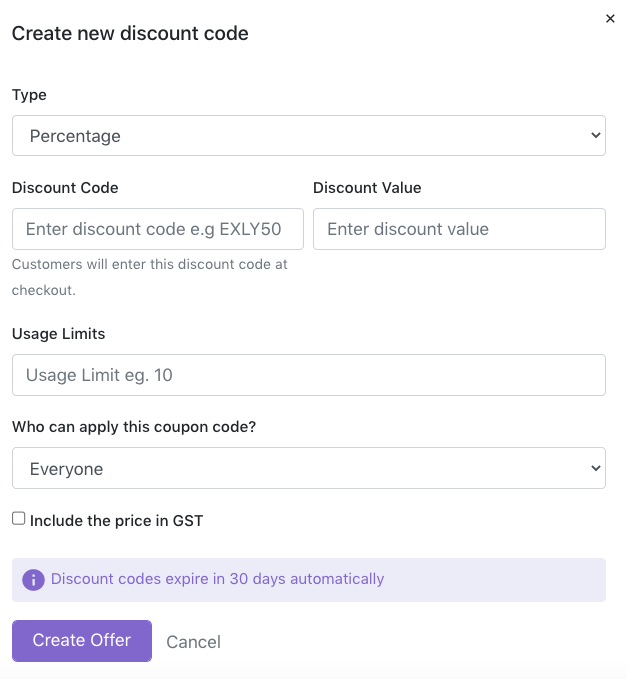Click the Discount Code field label

pos(65,188)
